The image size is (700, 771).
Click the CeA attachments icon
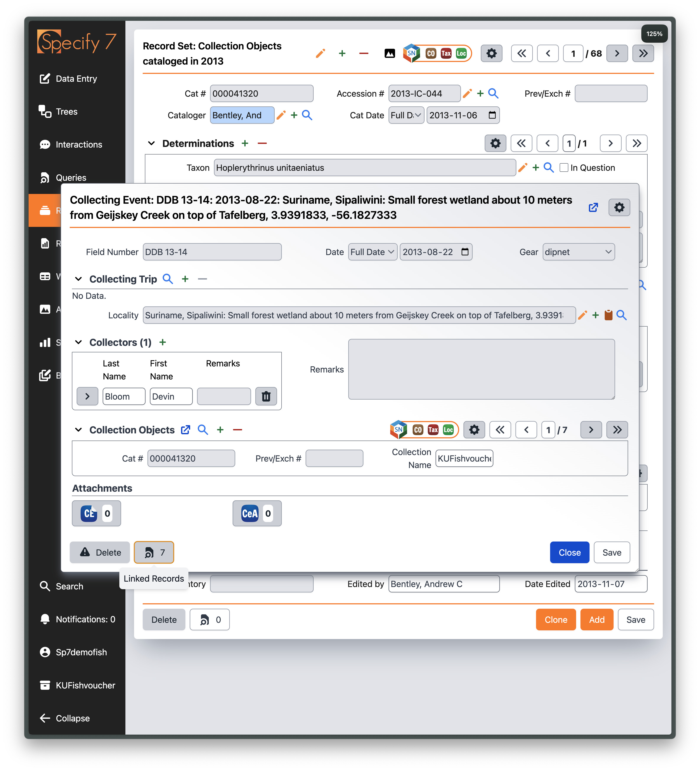pyautogui.click(x=250, y=513)
